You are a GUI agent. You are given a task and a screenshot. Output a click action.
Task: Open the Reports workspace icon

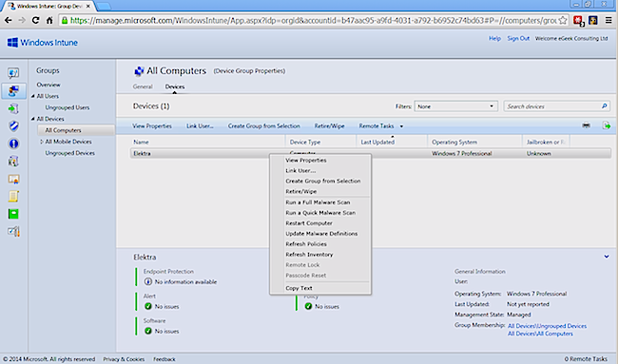(13, 214)
